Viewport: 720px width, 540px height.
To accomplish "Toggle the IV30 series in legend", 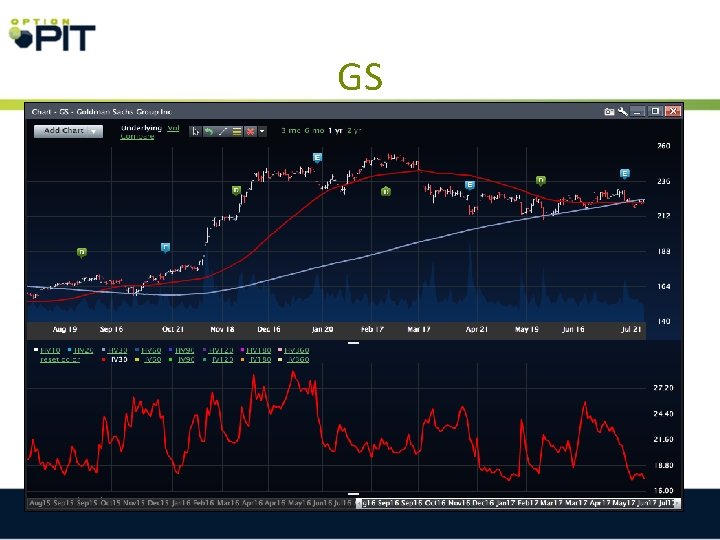I will (119, 360).
